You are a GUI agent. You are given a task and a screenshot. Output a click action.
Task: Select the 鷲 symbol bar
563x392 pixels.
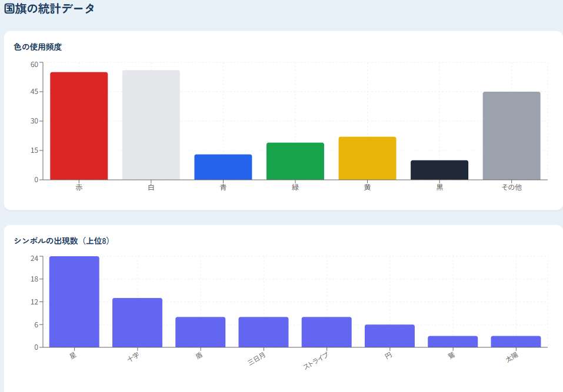(x=452, y=341)
